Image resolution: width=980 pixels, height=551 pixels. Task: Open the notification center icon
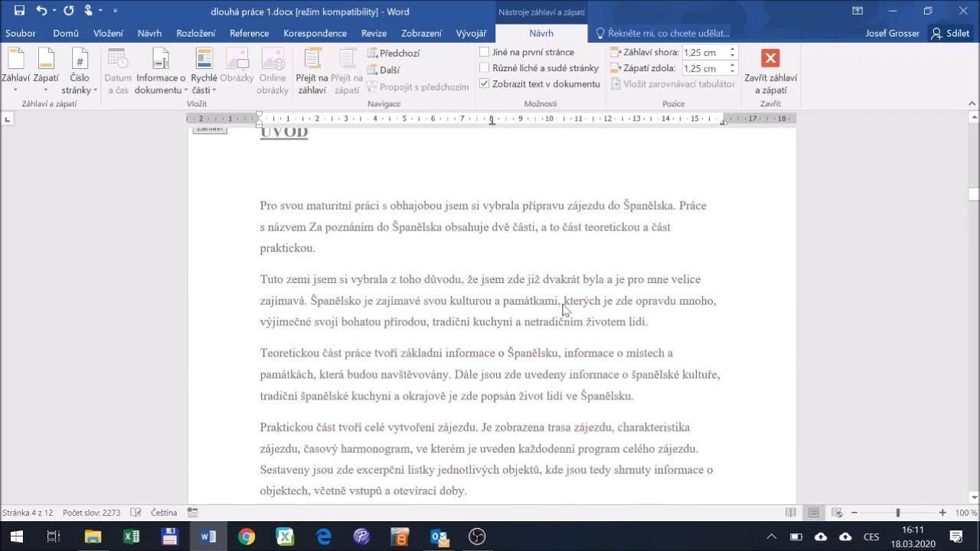[956, 536]
